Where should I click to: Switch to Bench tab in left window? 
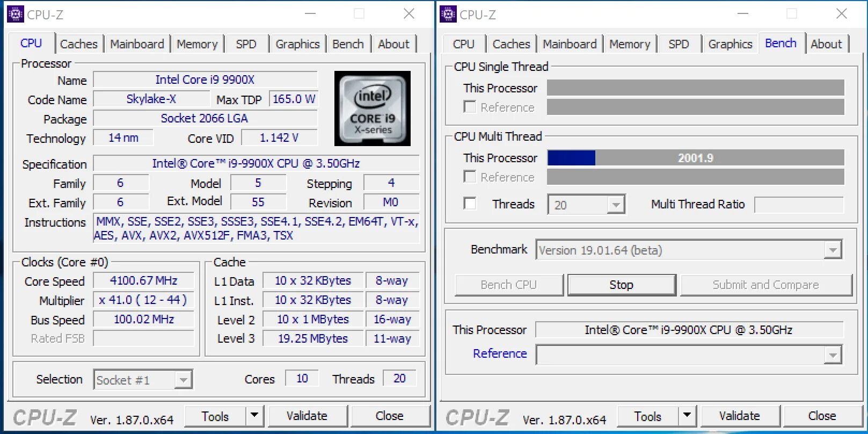coord(348,44)
